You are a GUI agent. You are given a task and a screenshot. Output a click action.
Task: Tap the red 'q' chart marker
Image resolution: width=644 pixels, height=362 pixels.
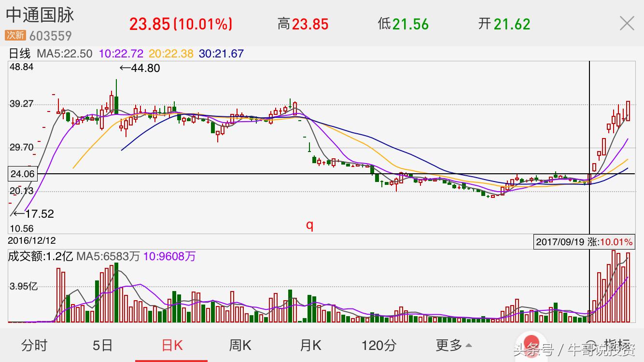[x=309, y=225]
